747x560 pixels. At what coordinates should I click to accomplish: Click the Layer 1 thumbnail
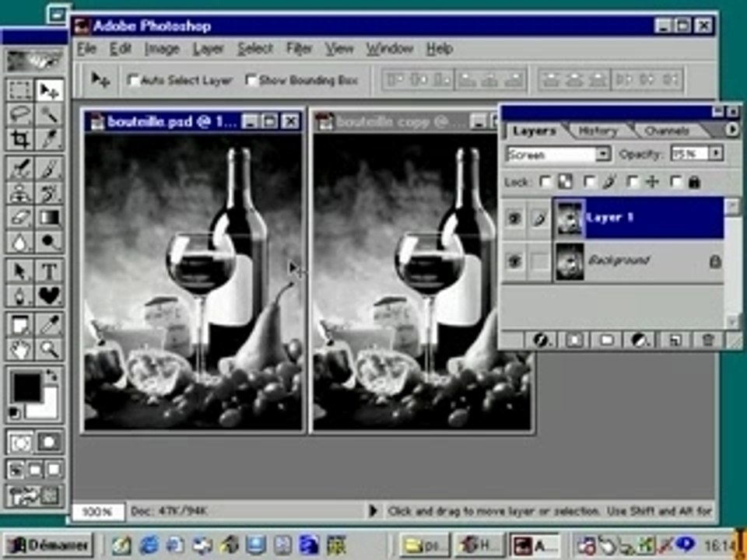coord(569,219)
